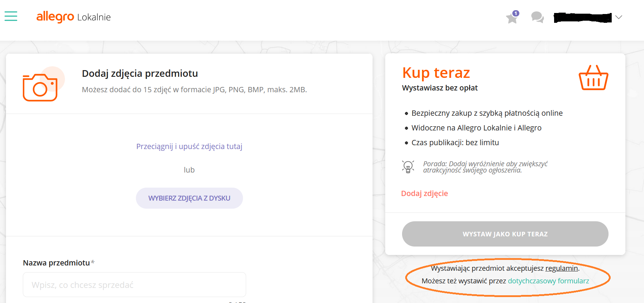
Task: Click the Dodaj zdjęcie link
Action: [x=425, y=193]
